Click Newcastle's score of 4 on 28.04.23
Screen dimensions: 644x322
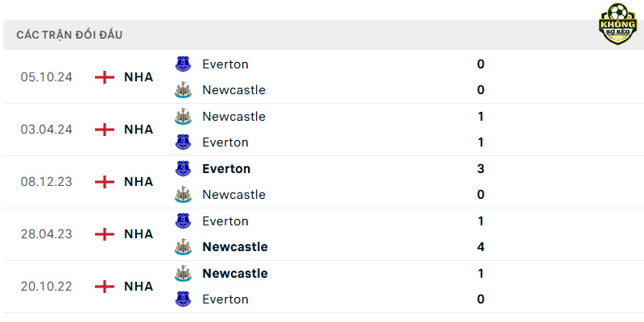(481, 247)
